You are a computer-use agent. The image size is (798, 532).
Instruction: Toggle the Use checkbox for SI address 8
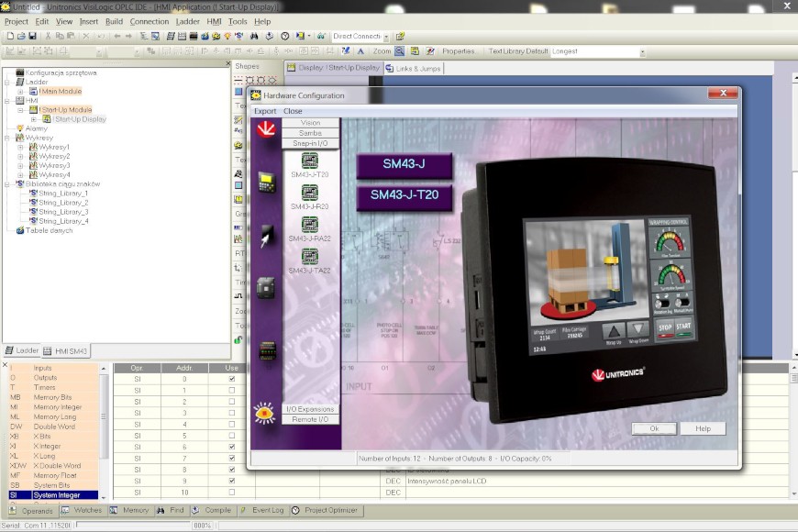click(231, 470)
